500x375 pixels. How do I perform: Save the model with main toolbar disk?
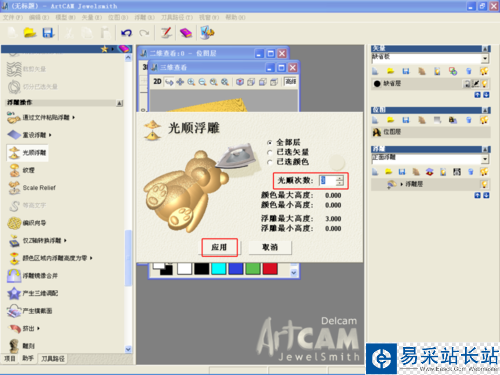tap(48, 33)
